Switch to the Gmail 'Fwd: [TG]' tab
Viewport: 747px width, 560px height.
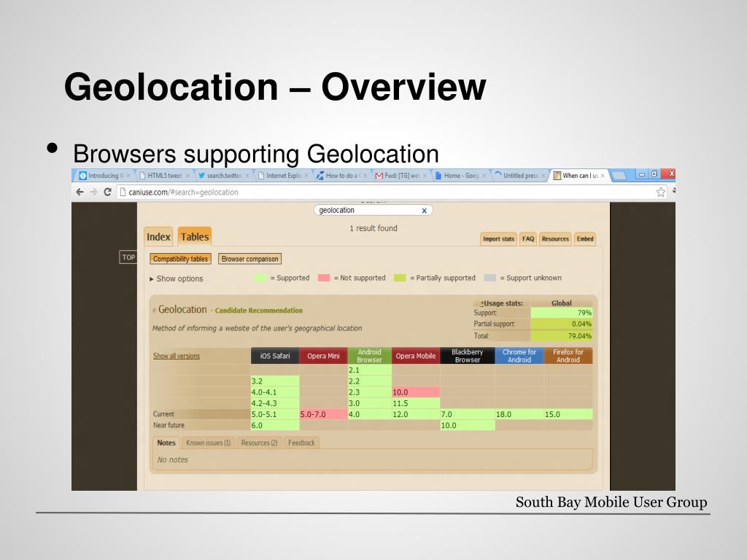401,176
